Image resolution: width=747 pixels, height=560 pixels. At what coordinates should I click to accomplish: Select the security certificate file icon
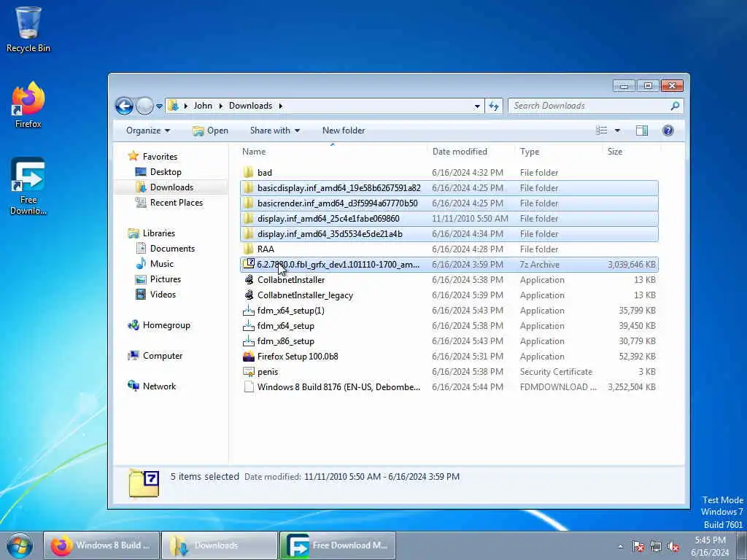[248, 371]
